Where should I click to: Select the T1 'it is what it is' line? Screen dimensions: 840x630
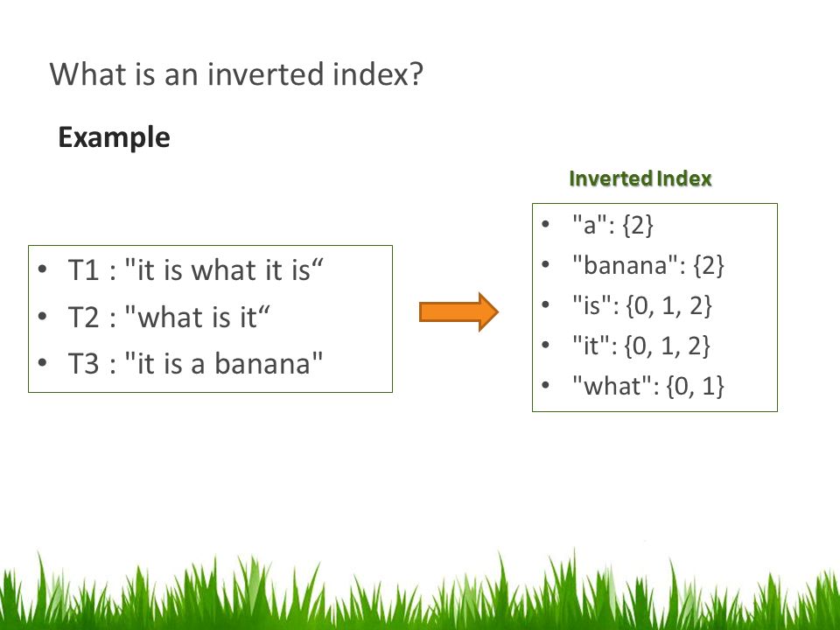click(x=196, y=269)
